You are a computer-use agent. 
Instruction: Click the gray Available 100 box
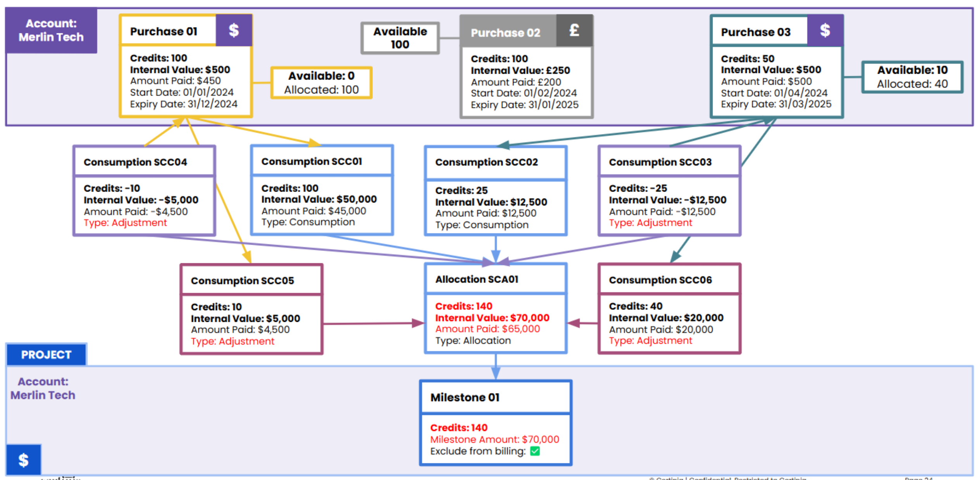(400, 38)
